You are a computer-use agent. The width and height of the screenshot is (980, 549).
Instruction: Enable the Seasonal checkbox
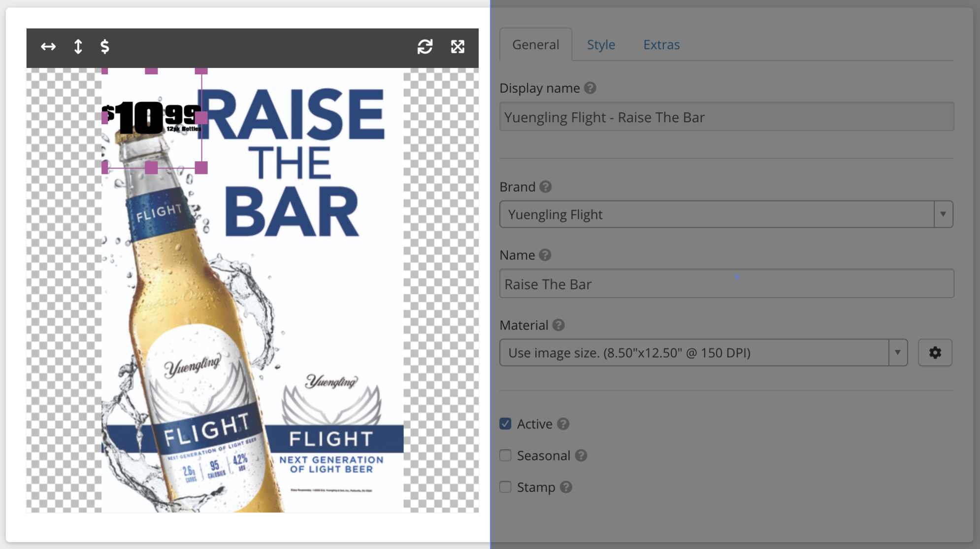(x=505, y=455)
